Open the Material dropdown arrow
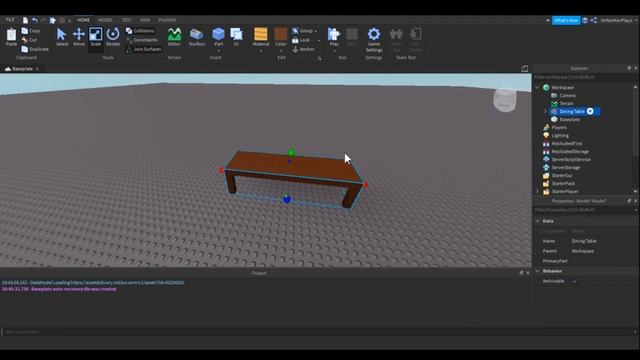This screenshot has width=640, height=360. point(261,51)
